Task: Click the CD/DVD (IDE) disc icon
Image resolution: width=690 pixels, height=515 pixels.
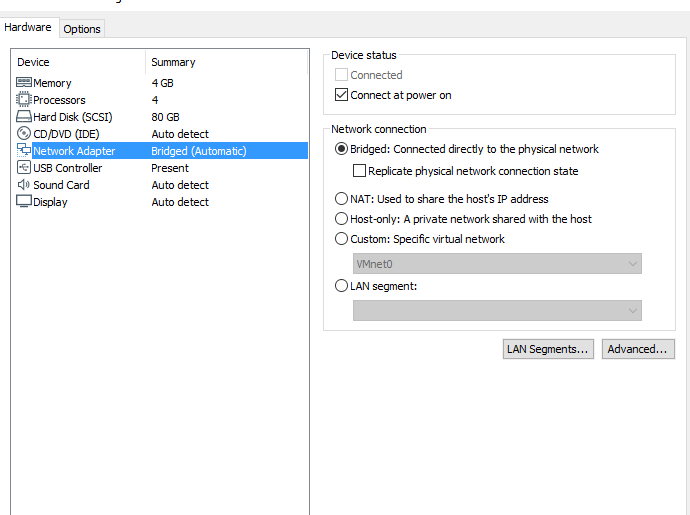Action: tap(24, 133)
